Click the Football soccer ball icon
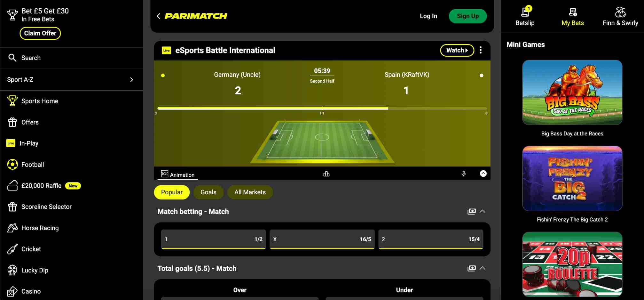 [12, 165]
